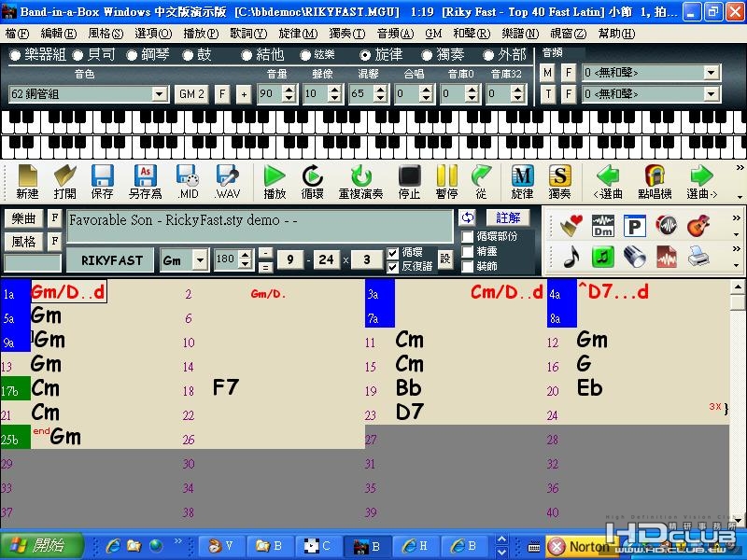Open the Melodist with the M 旋律 icon

522,181
